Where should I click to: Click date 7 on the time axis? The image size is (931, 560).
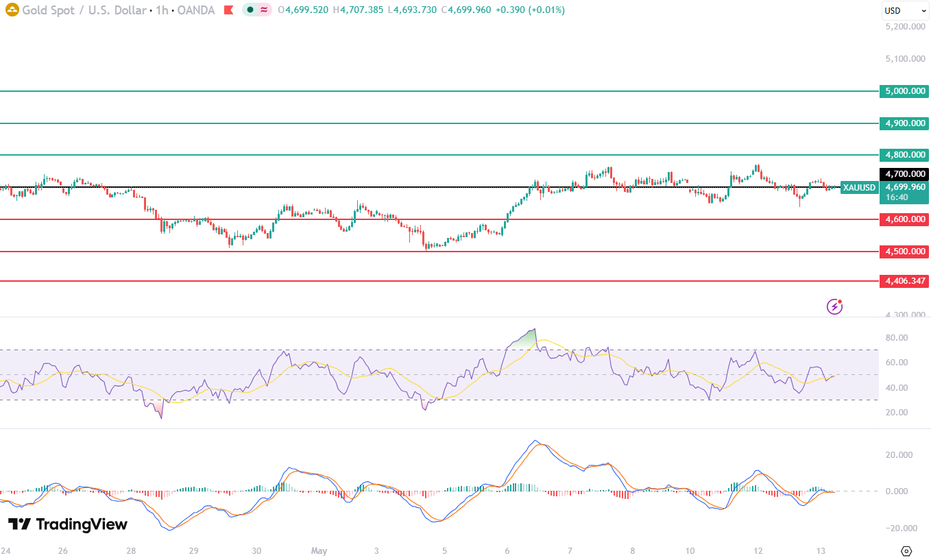click(x=570, y=550)
